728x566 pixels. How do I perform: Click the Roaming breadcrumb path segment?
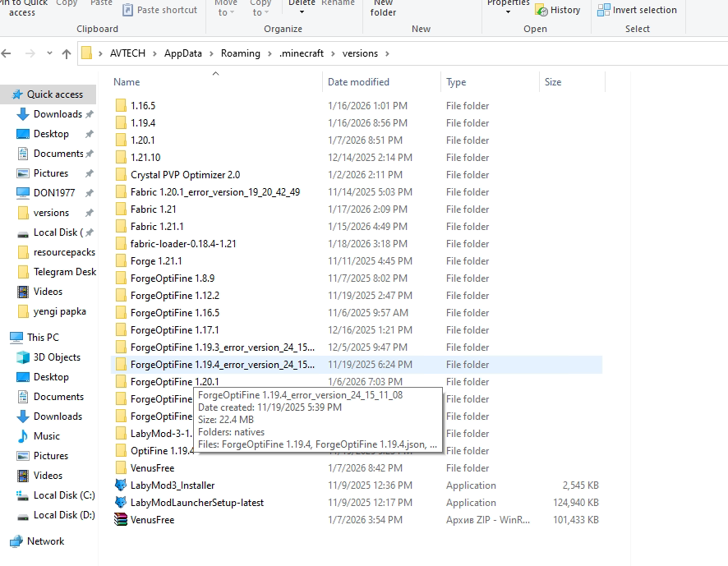click(240, 53)
